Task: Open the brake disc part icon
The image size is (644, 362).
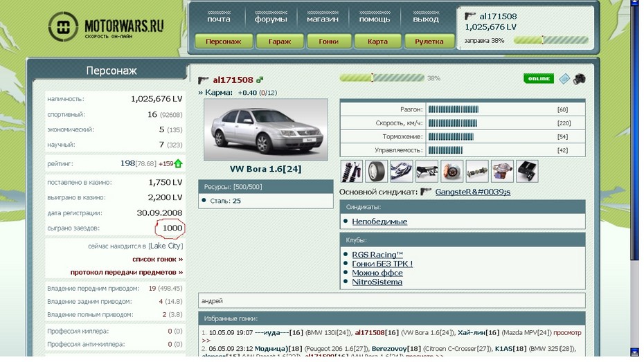Action: point(451,171)
